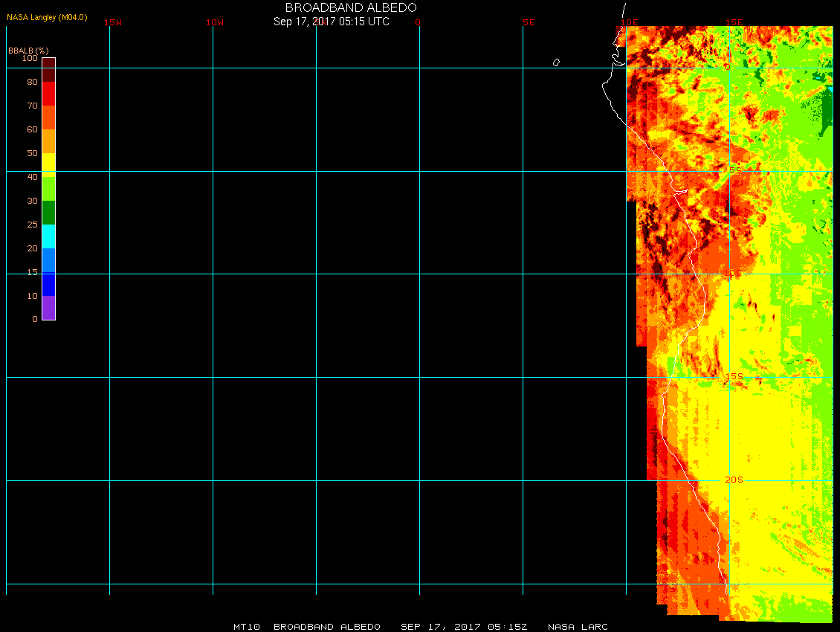Click the bright red 70–80% legend swatch
The height and width of the screenshot is (632, 840).
pos(48,93)
